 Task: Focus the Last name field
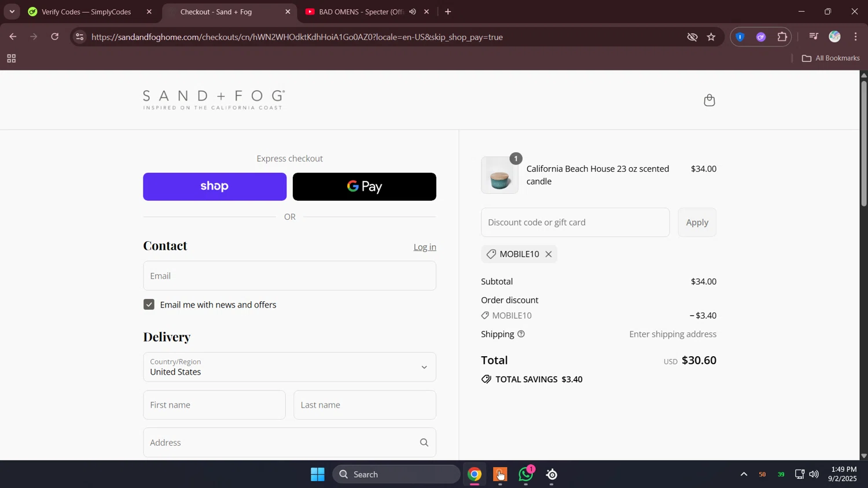(365, 405)
